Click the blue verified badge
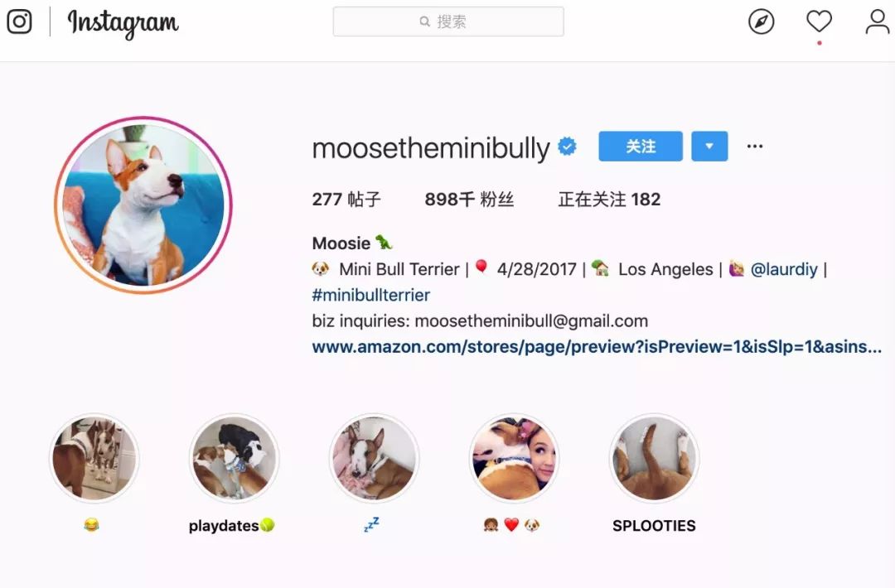 click(x=567, y=147)
